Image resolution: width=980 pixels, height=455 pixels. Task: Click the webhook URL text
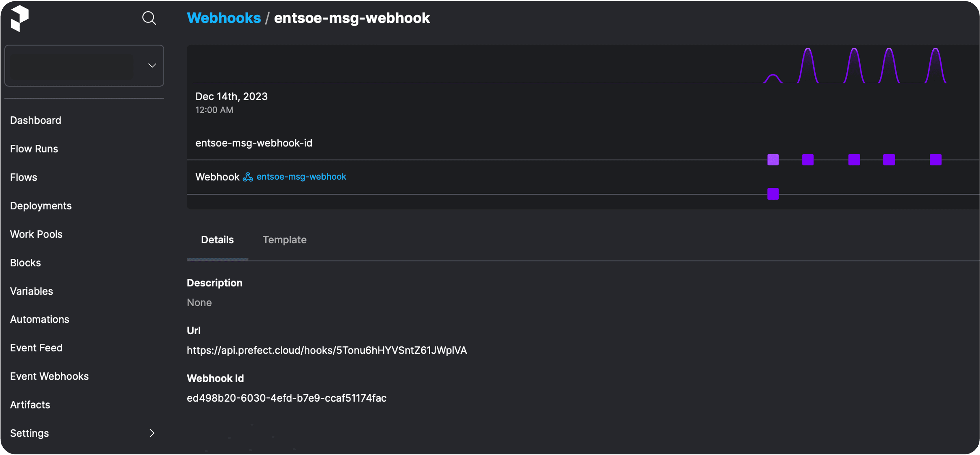click(326, 350)
